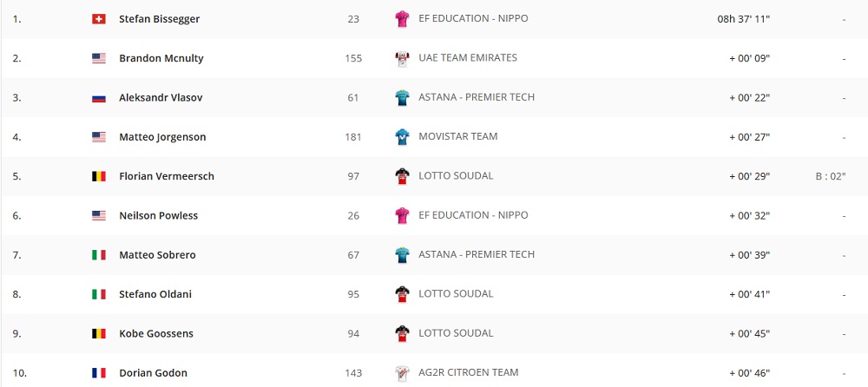
Task: Click the leader's time 08h 37' 11"
Action: pyautogui.click(x=738, y=19)
